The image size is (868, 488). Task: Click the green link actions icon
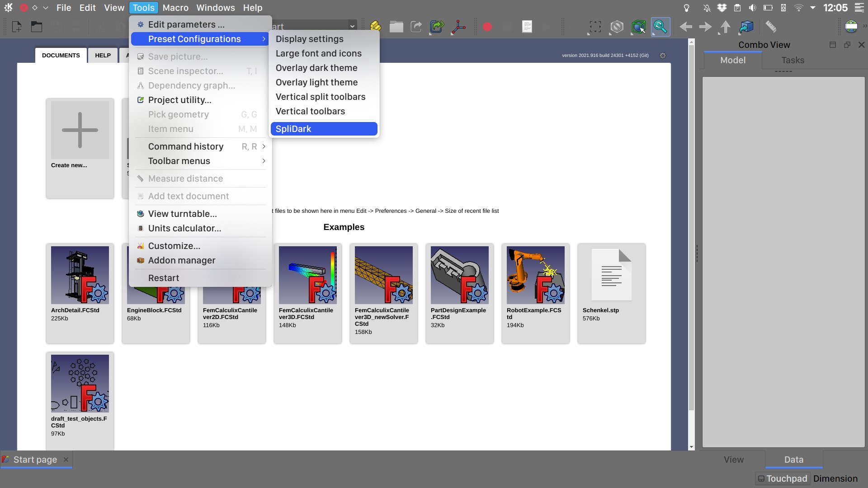[437, 27]
